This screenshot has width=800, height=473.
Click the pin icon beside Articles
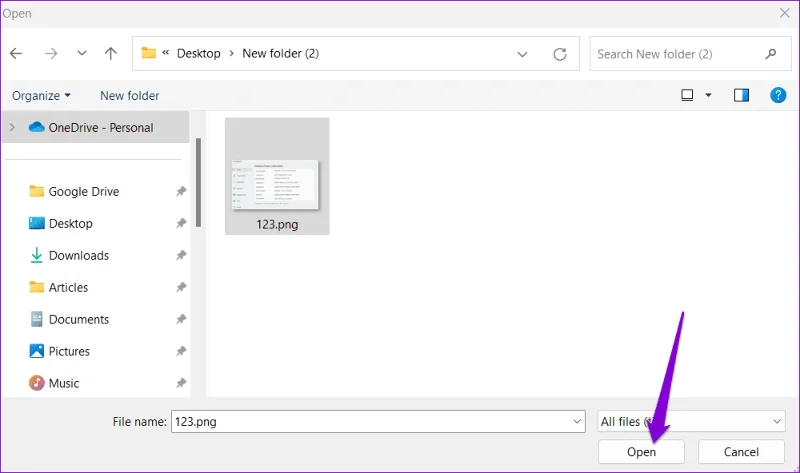coord(181,288)
